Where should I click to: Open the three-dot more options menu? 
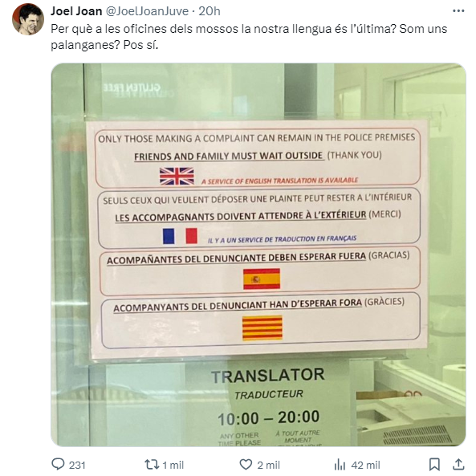coord(458,11)
